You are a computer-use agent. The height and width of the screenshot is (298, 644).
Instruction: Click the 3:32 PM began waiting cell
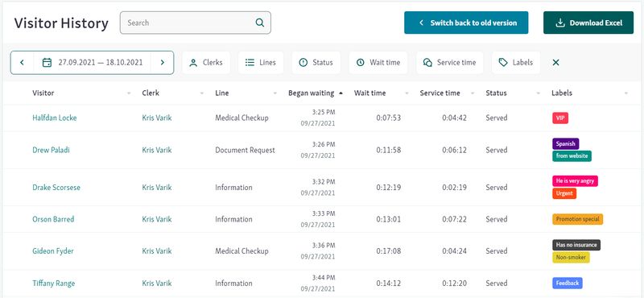point(324,181)
